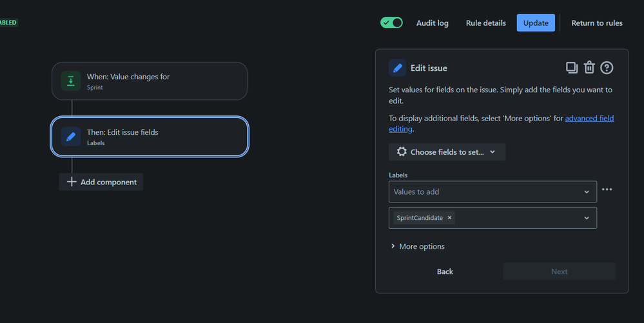644x323 pixels.
Task: Click the ENABLED status badge
Action: [8, 23]
